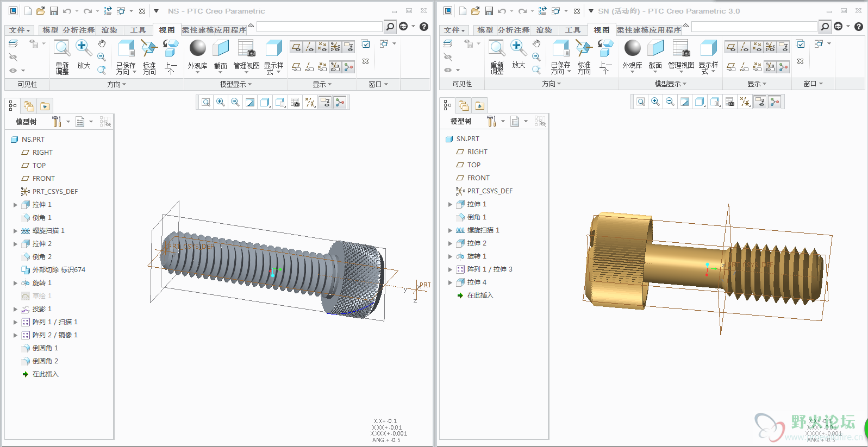Switch to 模型 tab in NS window
Image resolution: width=868 pixels, height=447 pixels.
pyautogui.click(x=51, y=30)
